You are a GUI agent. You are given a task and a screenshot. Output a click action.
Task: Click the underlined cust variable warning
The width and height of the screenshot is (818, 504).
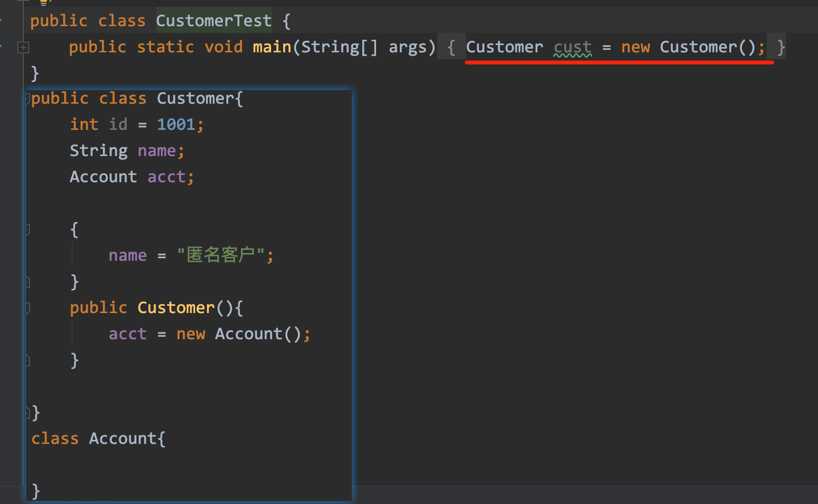click(572, 47)
